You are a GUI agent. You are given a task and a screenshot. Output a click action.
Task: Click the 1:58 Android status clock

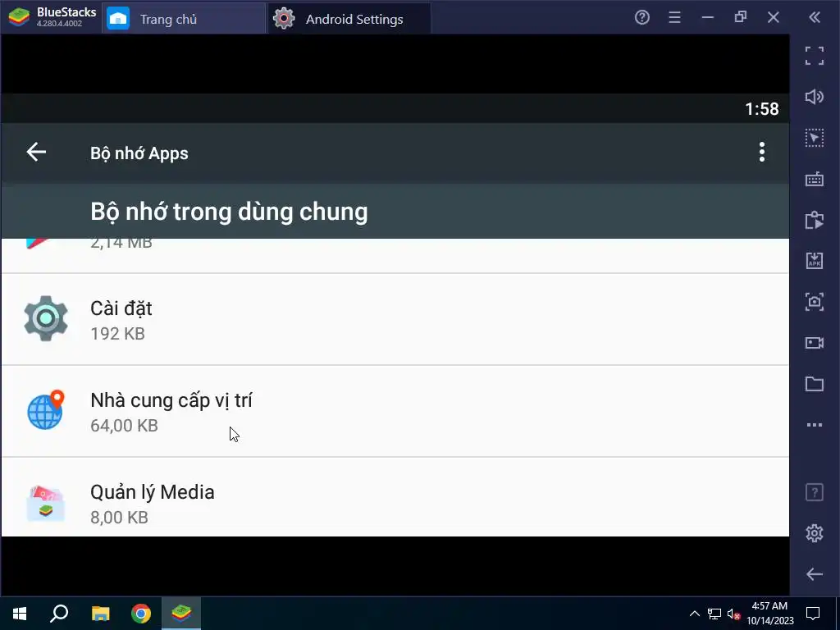coord(762,109)
